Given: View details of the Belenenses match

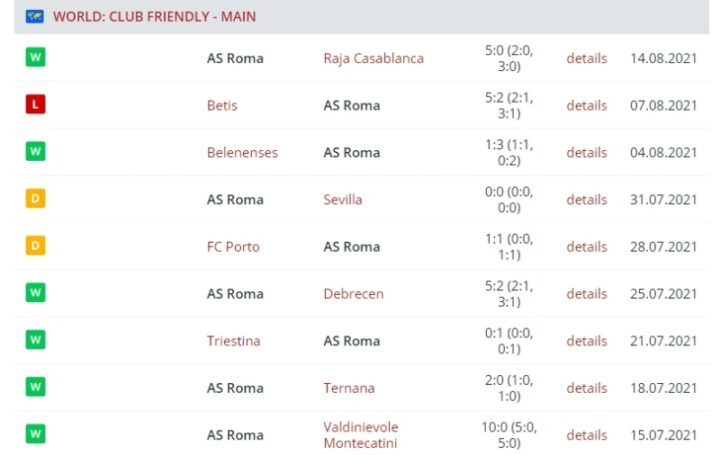Looking at the screenshot, I should point(586,152).
